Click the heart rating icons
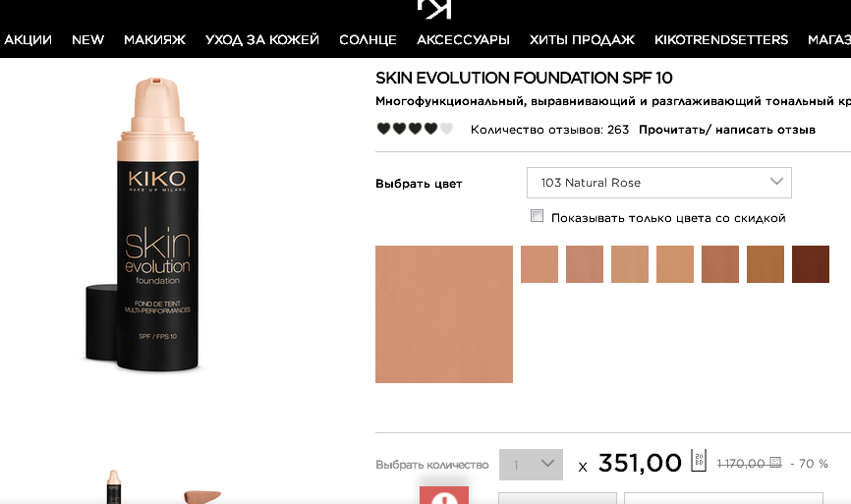Image resolution: width=851 pixels, height=504 pixels. pos(416,129)
